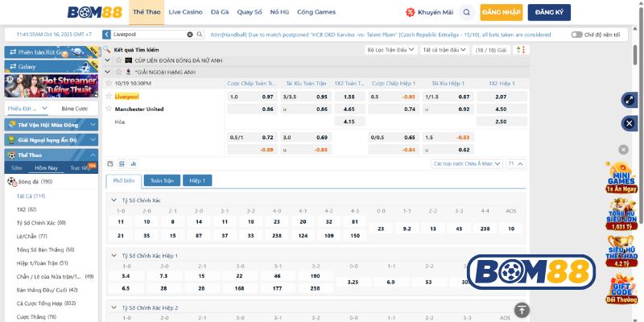Select the Hôm Nay sidebar tab
Image resolution: width=644 pixels, height=322 pixels.
tap(47, 168)
